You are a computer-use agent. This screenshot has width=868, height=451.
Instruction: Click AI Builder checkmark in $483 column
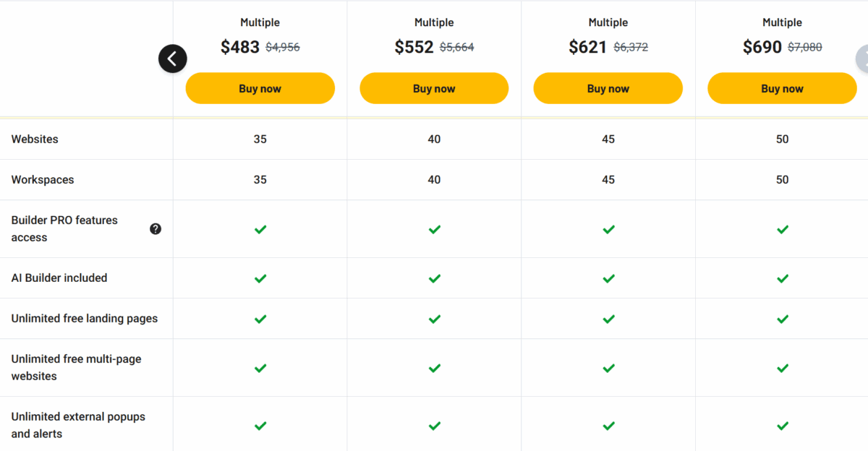260,278
